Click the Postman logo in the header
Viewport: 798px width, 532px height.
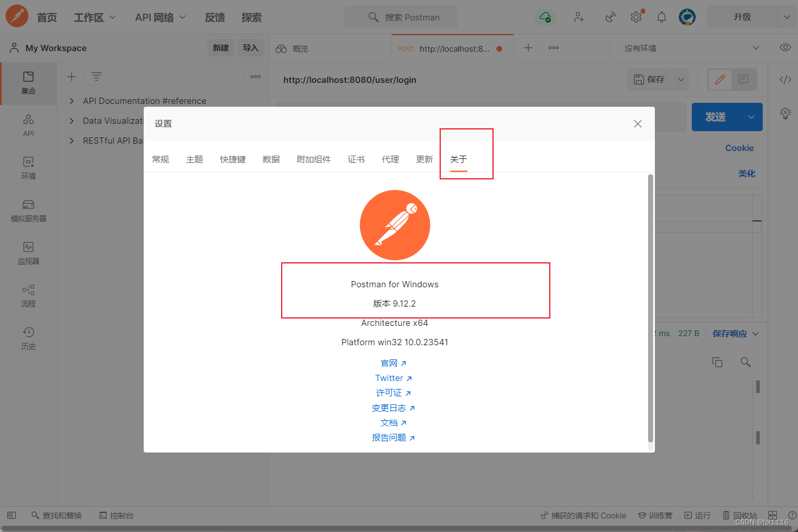tap(17, 16)
